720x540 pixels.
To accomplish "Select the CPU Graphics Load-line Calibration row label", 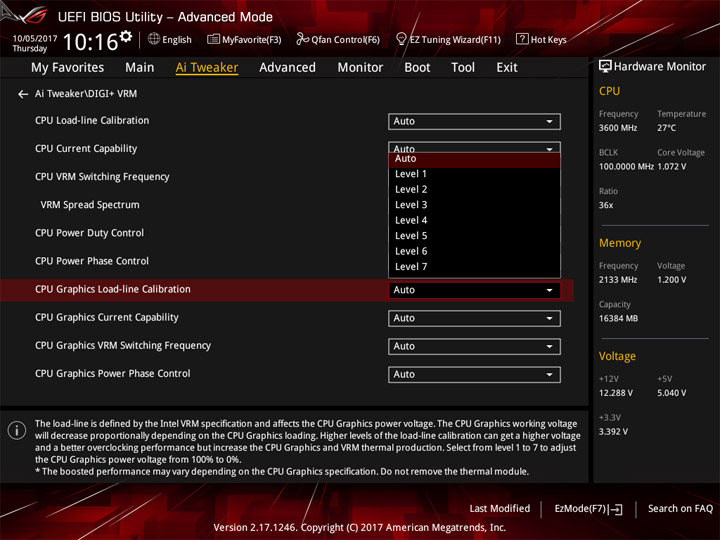I will click(x=112, y=289).
